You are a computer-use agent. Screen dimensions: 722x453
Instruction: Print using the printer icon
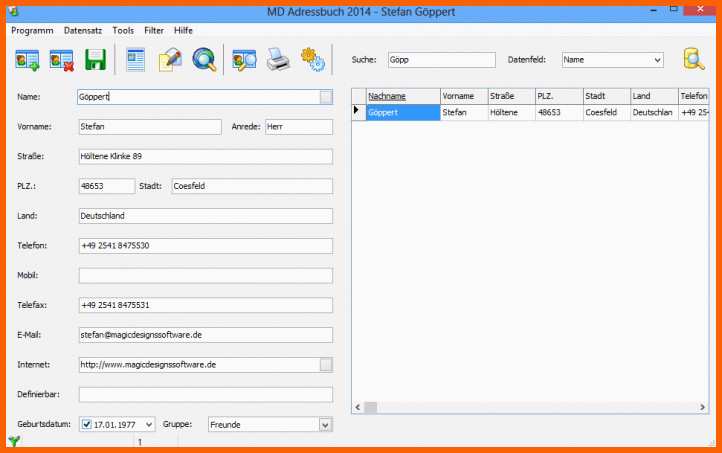point(278,60)
